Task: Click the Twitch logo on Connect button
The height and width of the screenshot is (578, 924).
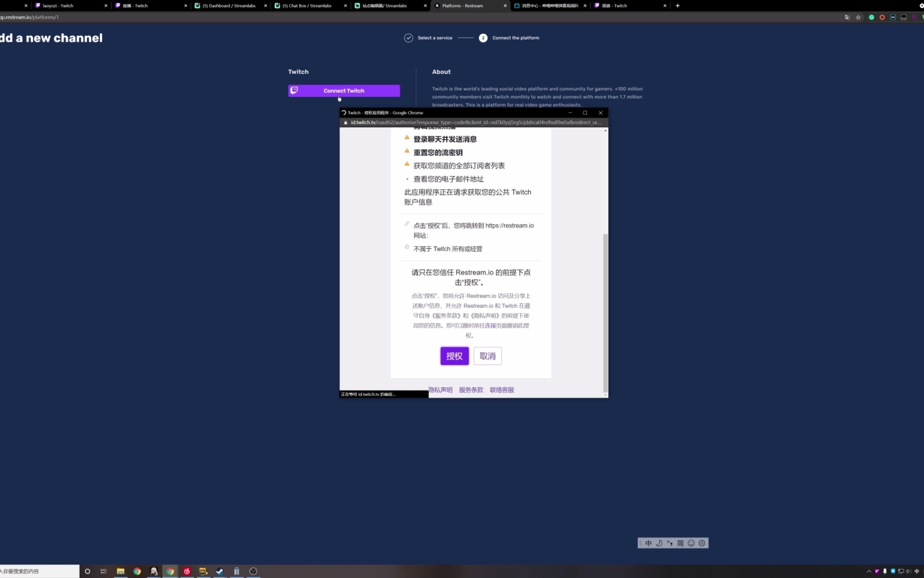Action: [294, 90]
